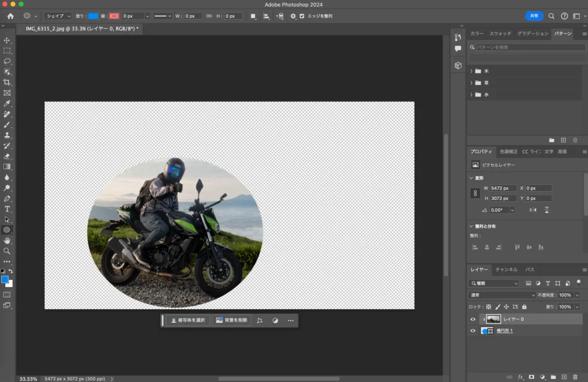The height and width of the screenshot is (382, 588).
Task: Select the Horizontal Type tool
Action: (7, 209)
